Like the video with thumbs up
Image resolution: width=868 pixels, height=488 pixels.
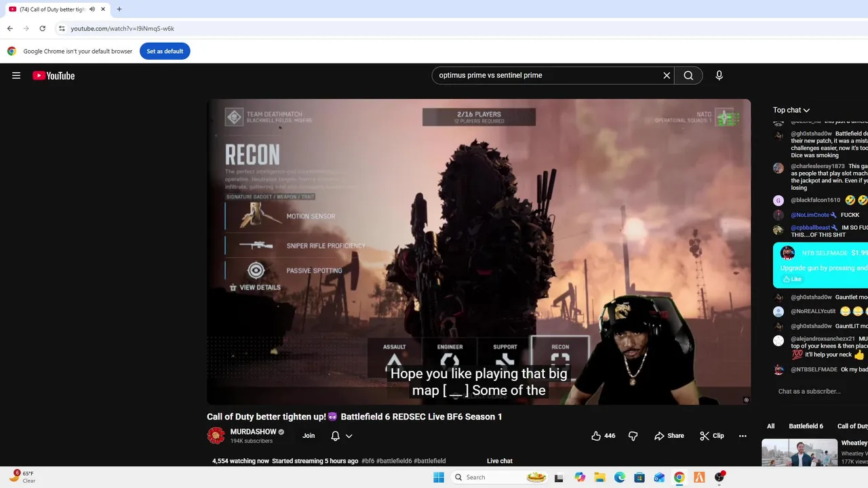[603, 436]
